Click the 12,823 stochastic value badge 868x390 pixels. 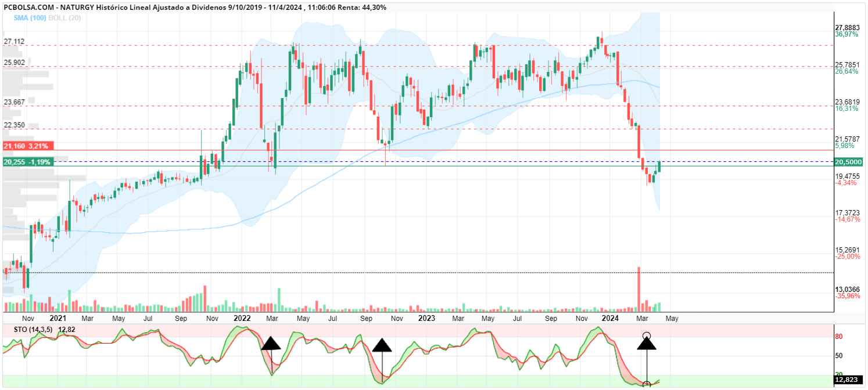pos(847,380)
